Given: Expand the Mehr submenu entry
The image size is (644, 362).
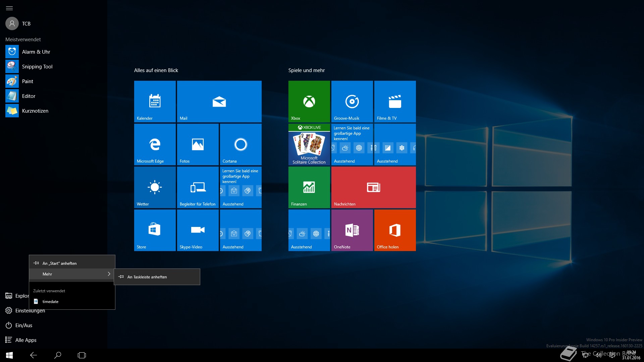Looking at the screenshot, I should click(72, 274).
